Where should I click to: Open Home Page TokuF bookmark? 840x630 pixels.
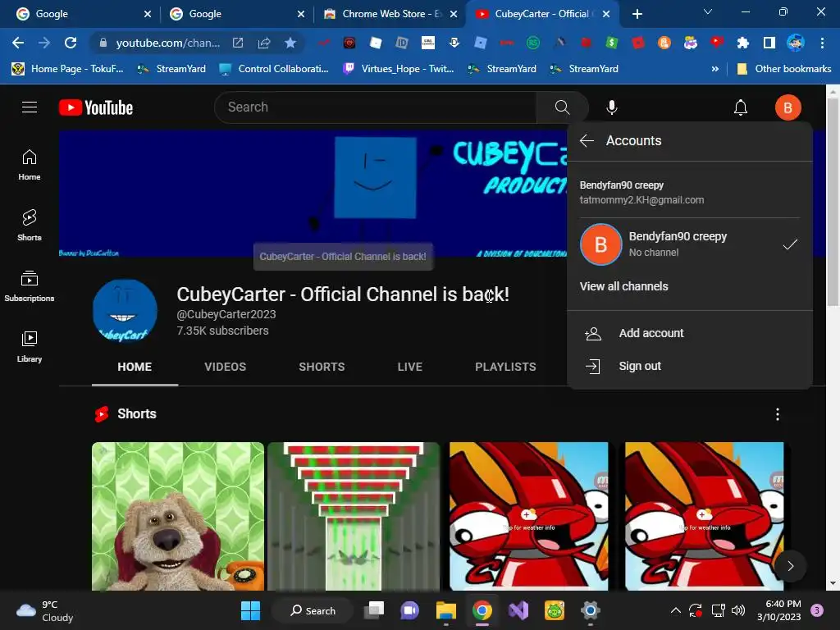67,69
